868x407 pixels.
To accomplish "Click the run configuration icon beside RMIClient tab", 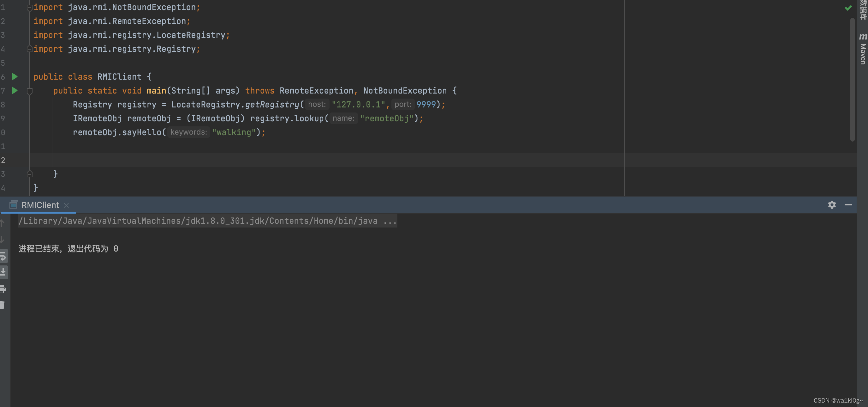I will pyautogui.click(x=14, y=205).
